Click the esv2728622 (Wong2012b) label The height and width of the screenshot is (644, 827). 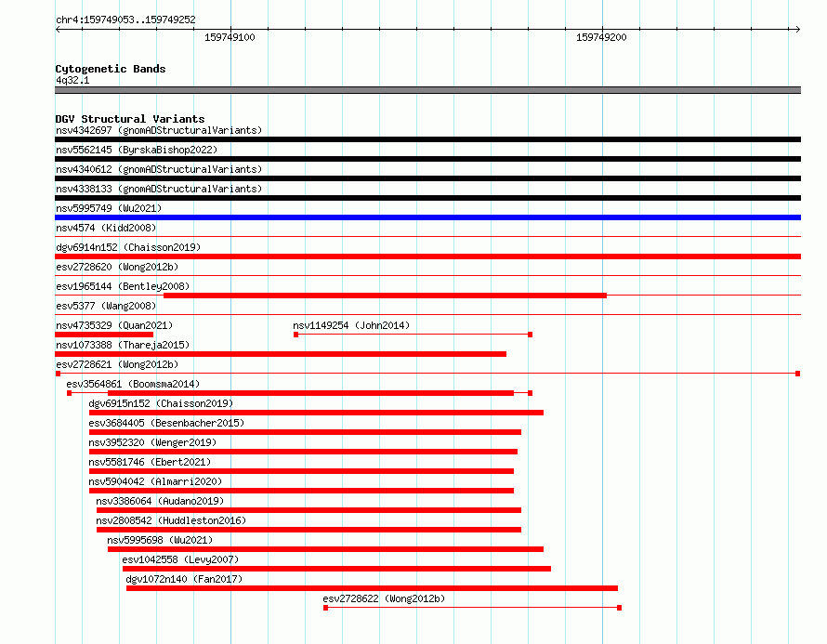tap(384, 598)
